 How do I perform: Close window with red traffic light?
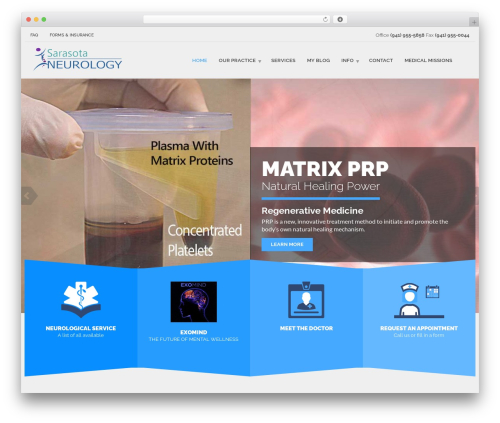[x=29, y=20]
